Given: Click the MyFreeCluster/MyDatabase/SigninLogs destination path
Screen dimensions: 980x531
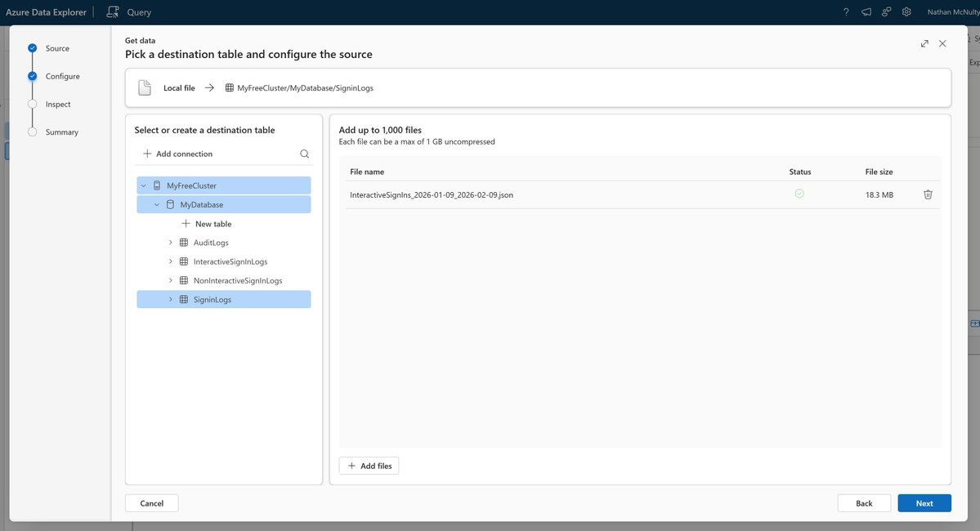Looking at the screenshot, I should tap(305, 88).
